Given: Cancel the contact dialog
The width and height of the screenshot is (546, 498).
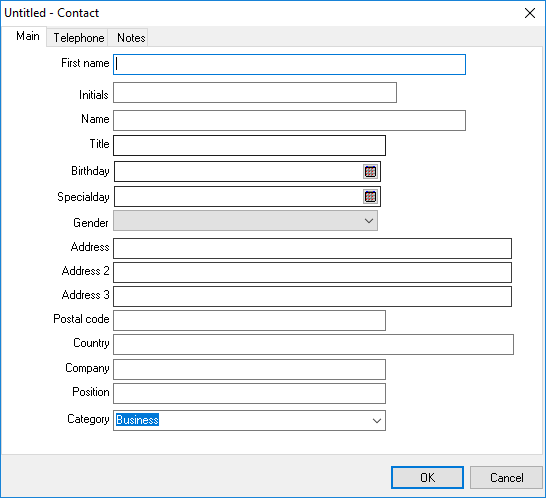Looking at the screenshot, I should point(506,477).
